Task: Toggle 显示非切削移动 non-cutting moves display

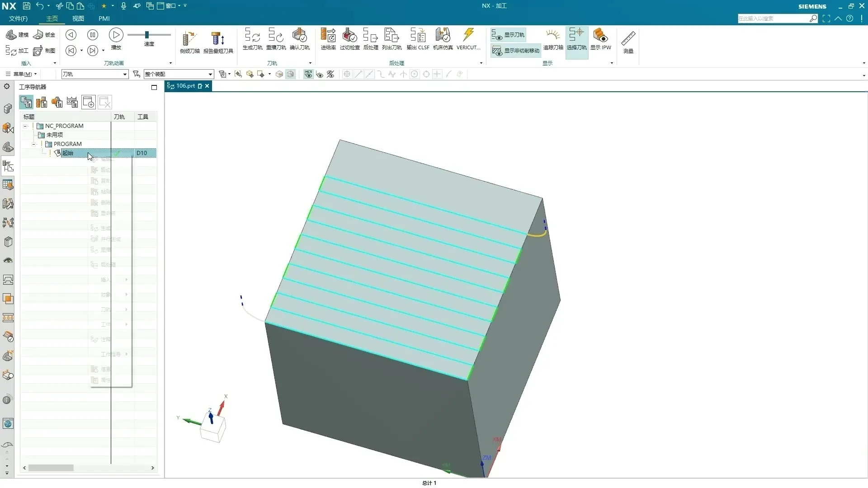Action: point(516,51)
